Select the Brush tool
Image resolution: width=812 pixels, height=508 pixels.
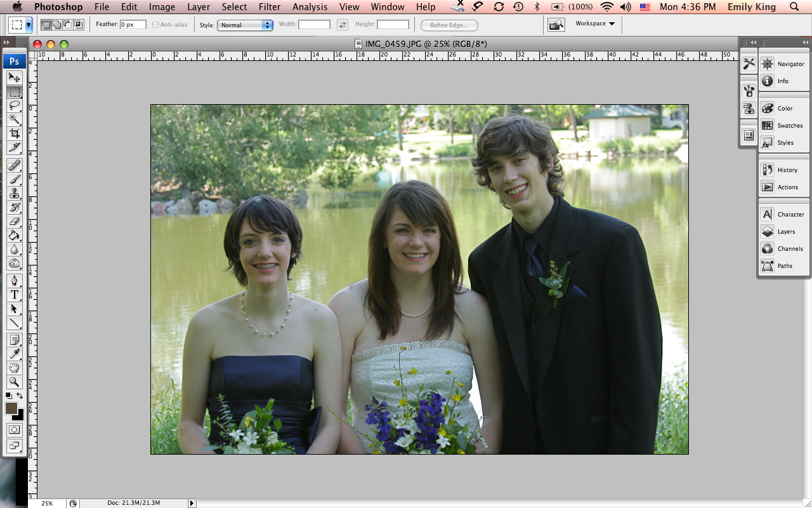[x=14, y=179]
